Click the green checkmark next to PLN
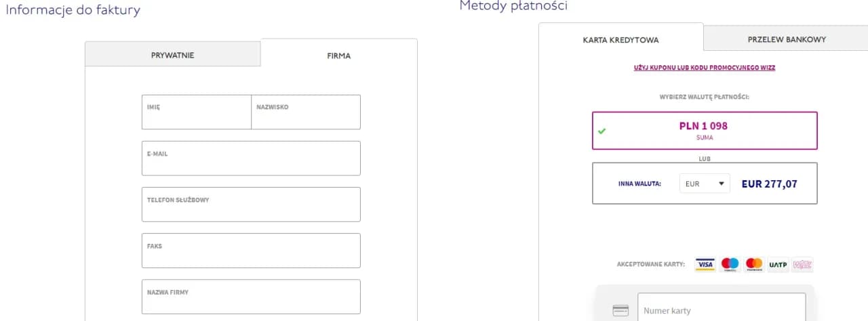 pyautogui.click(x=601, y=131)
